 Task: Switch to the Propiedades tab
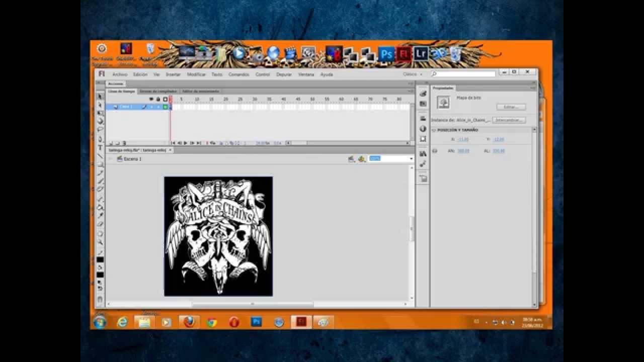pos(443,88)
